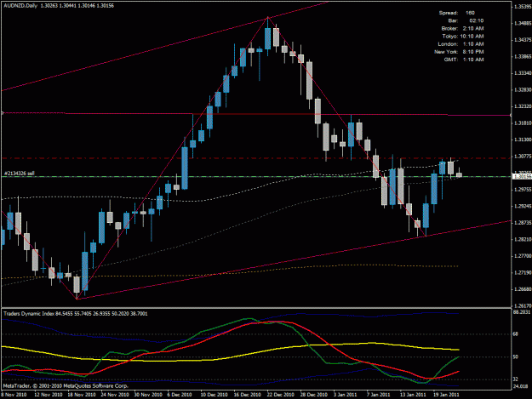Click the 13 Jan 2011 date label

coord(413,395)
